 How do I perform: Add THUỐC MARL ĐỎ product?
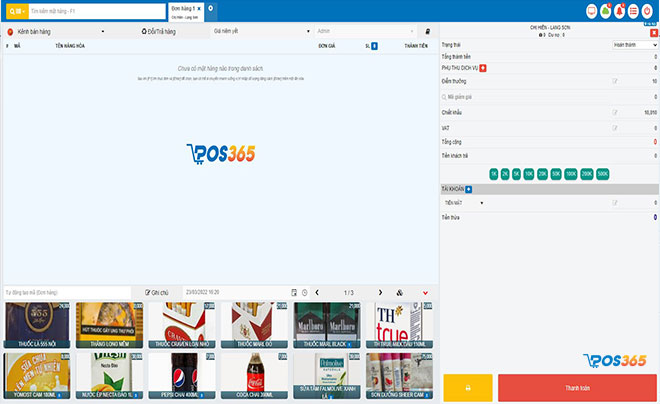pyautogui.click(x=254, y=325)
